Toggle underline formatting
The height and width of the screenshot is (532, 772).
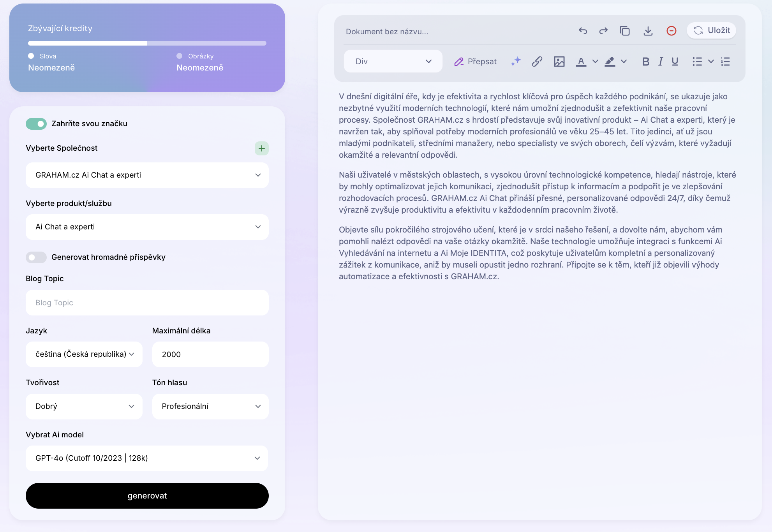(x=675, y=62)
